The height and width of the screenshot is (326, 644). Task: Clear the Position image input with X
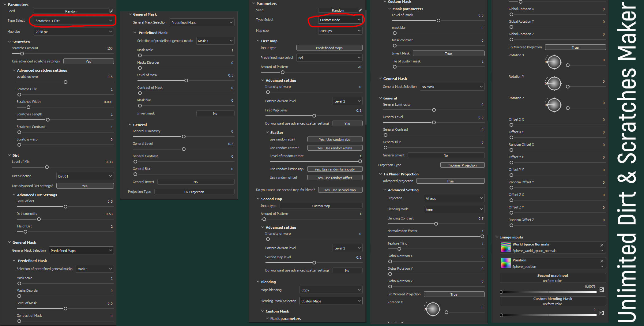click(601, 261)
